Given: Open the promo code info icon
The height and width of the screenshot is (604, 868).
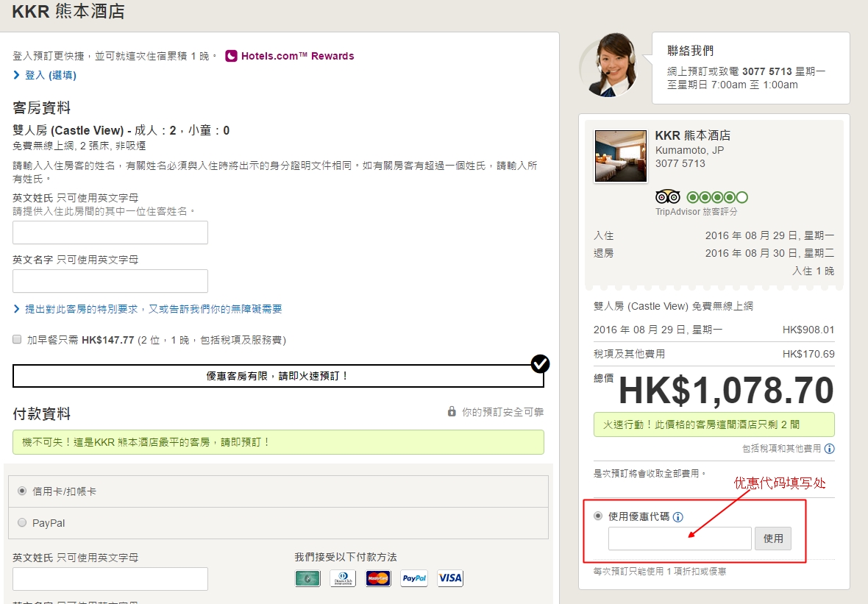Looking at the screenshot, I should (x=678, y=517).
